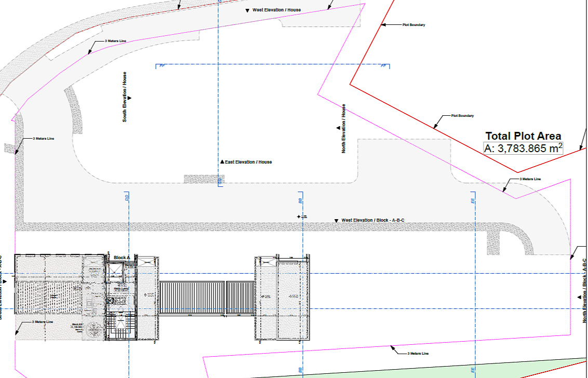Click the Plot Boundary label near Total Plot Area
Viewport: 588px width, 378px height.
462,115
